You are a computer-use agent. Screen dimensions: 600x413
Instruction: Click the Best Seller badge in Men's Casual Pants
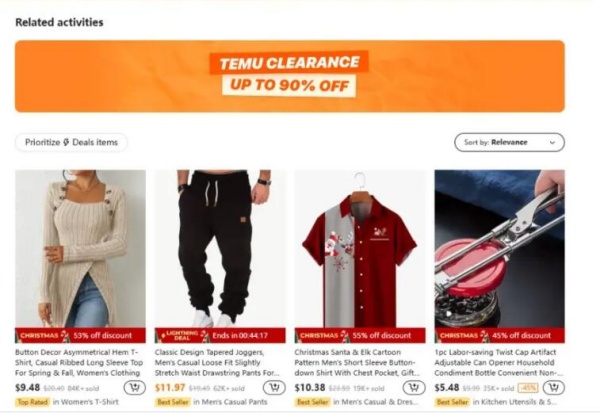coord(173,402)
